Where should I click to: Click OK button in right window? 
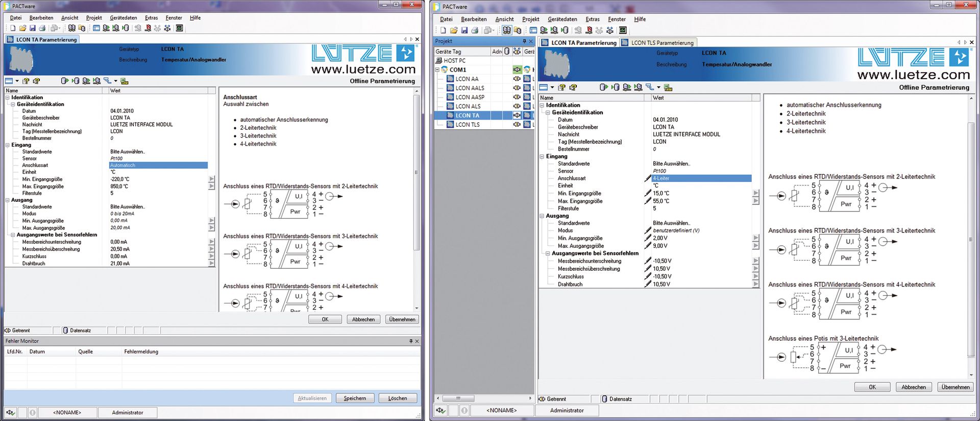click(872, 387)
